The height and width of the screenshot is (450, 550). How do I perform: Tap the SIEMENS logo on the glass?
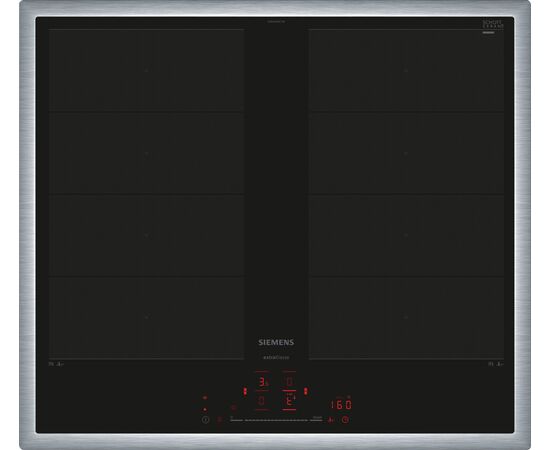point(276,342)
